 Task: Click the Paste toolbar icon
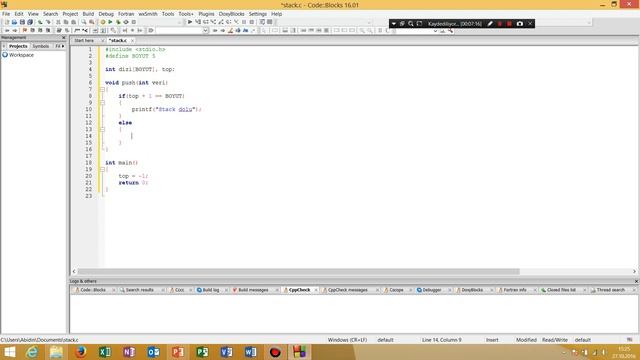click(73, 22)
